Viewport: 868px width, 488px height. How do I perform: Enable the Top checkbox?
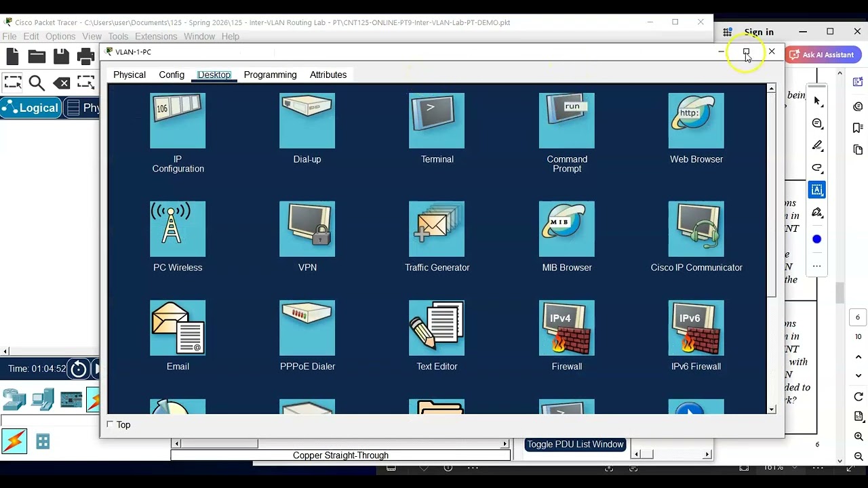point(111,424)
